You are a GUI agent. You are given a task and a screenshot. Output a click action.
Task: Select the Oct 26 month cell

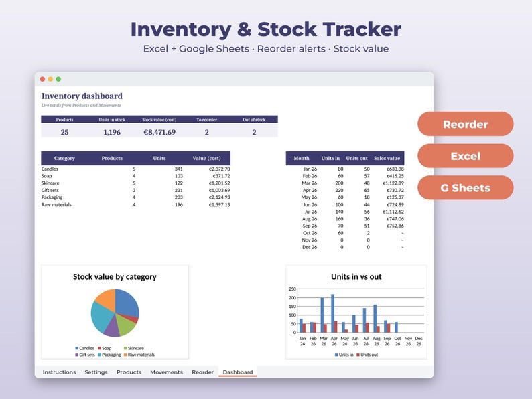(x=310, y=233)
